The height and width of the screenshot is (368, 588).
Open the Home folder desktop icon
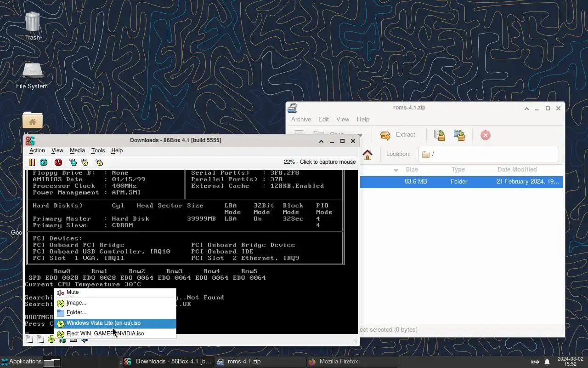33,121
